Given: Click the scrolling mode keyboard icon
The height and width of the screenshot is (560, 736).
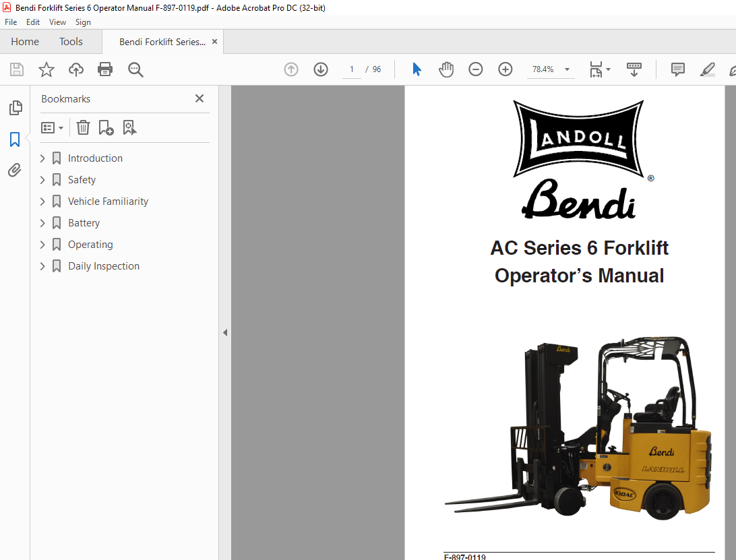Looking at the screenshot, I should pyautogui.click(x=634, y=69).
